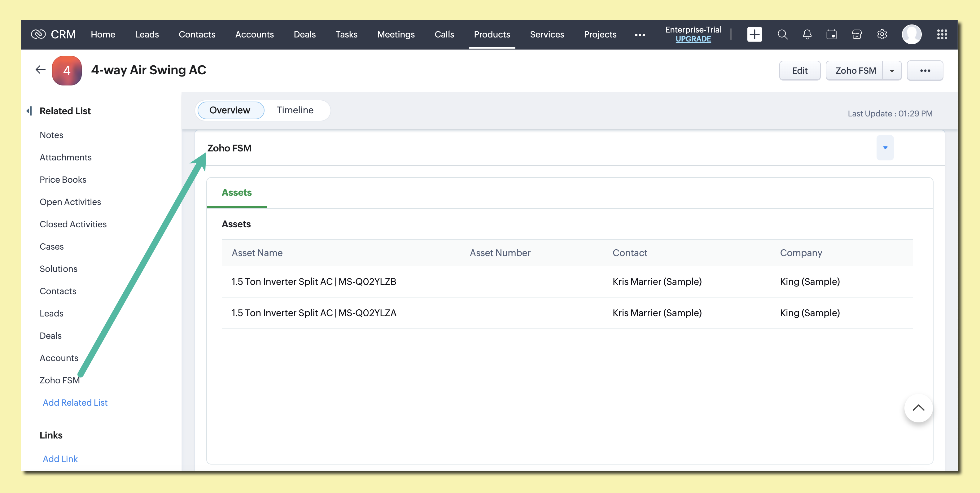Open more modules ellipsis in navigation bar

(640, 35)
